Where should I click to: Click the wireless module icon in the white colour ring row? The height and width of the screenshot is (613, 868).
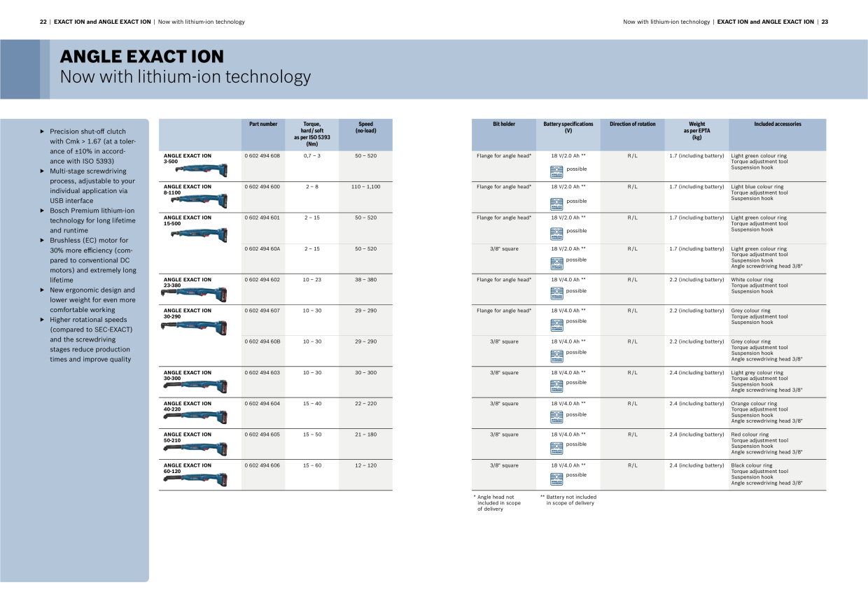tap(556, 293)
